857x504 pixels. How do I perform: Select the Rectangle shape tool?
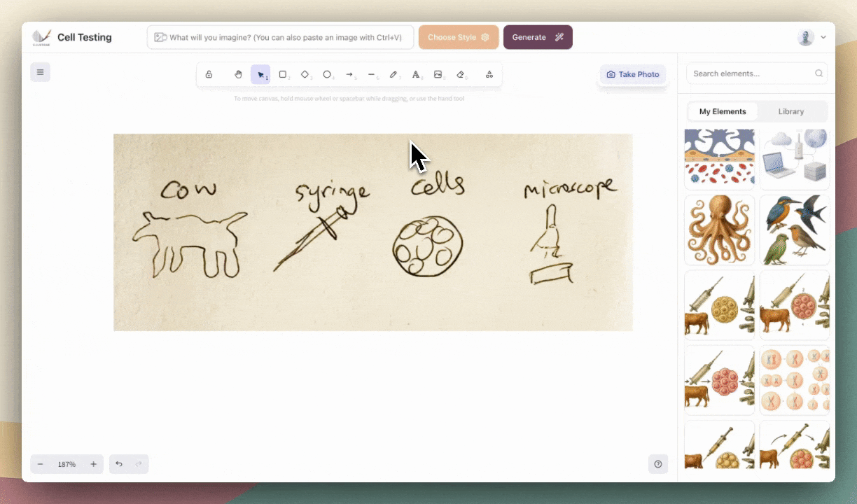point(283,74)
